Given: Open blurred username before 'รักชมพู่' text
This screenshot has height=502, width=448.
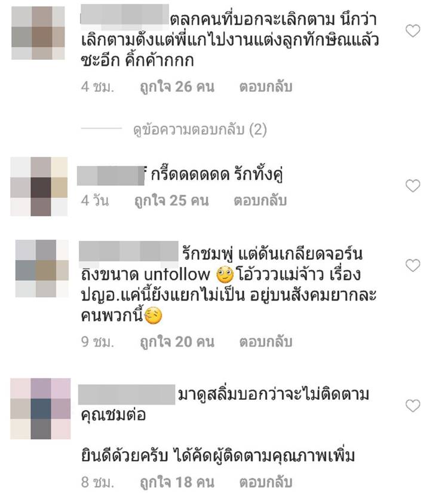Looking at the screenshot, I should pyautogui.click(x=128, y=252).
